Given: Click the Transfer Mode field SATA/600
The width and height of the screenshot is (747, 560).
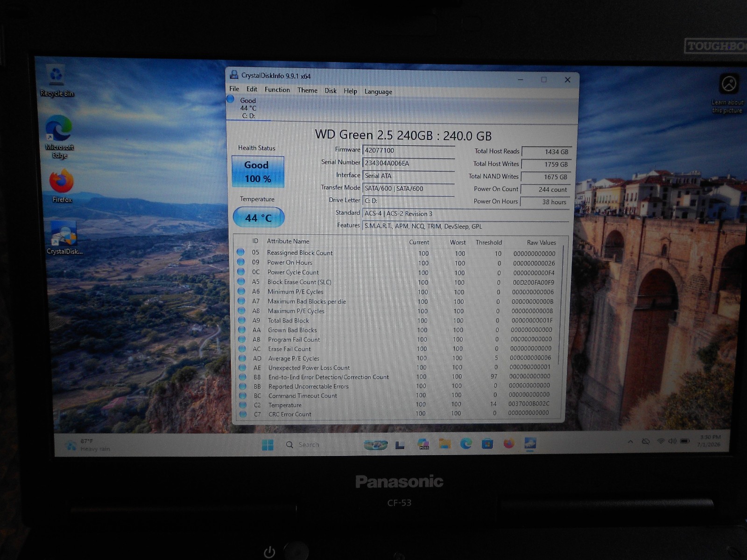Looking at the screenshot, I should (x=409, y=189).
